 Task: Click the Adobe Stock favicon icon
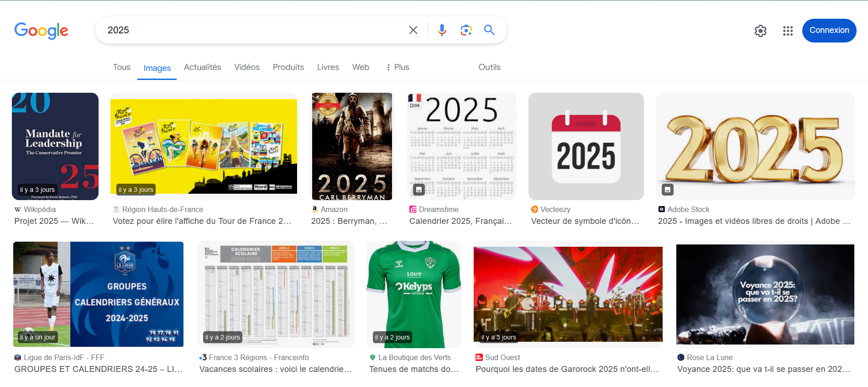[662, 209]
